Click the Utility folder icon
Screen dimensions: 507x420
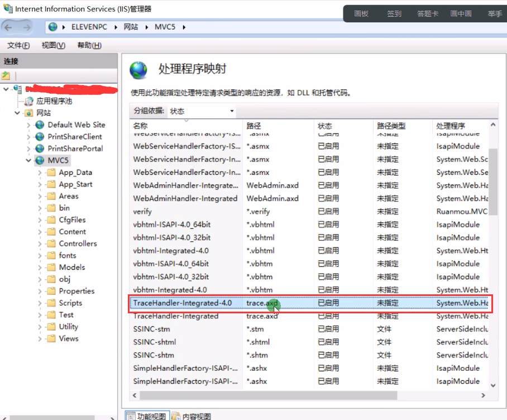click(x=51, y=327)
